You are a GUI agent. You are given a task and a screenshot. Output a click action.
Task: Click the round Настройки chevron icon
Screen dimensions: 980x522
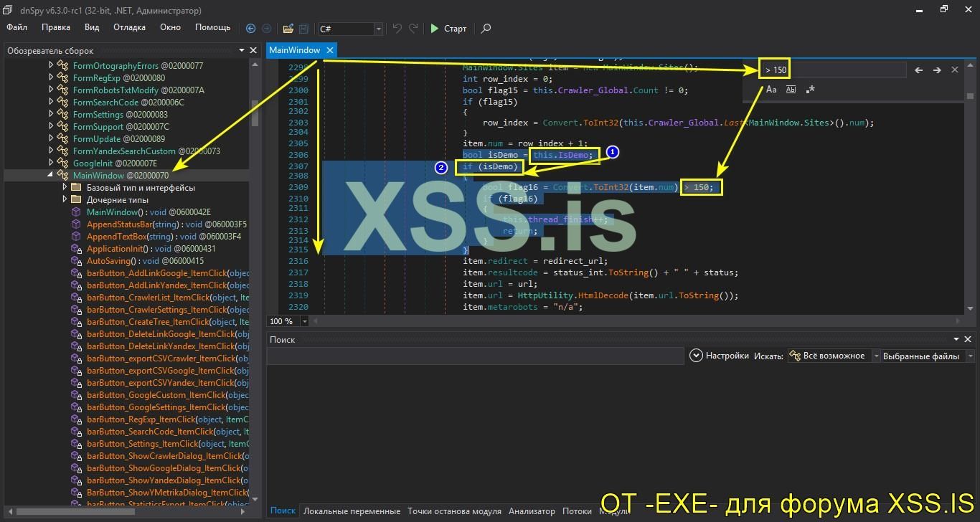click(695, 356)
